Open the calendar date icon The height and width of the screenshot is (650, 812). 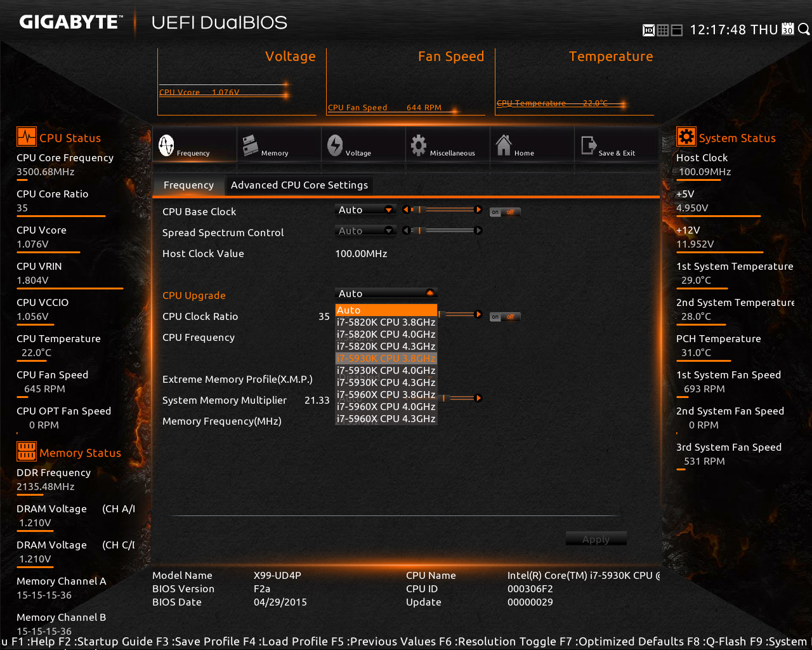tap(788, 29)
